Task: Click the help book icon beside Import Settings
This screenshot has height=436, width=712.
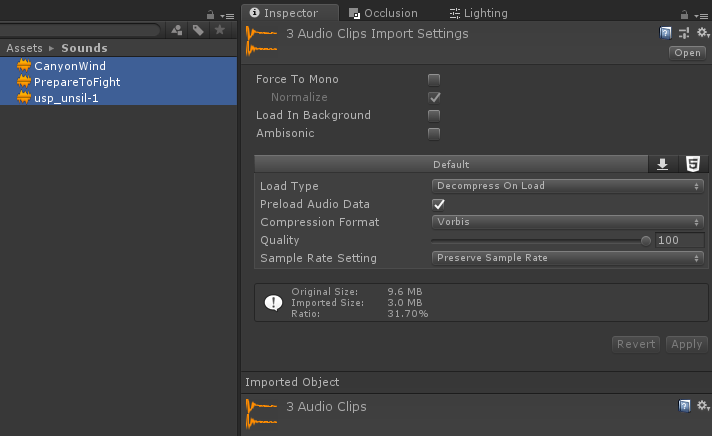Action: click(667, 33)
